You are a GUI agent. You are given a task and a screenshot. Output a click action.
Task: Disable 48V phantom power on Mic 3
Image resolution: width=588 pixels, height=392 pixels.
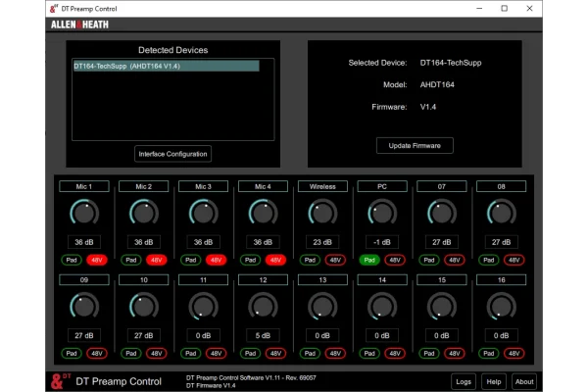pos(216,260)
